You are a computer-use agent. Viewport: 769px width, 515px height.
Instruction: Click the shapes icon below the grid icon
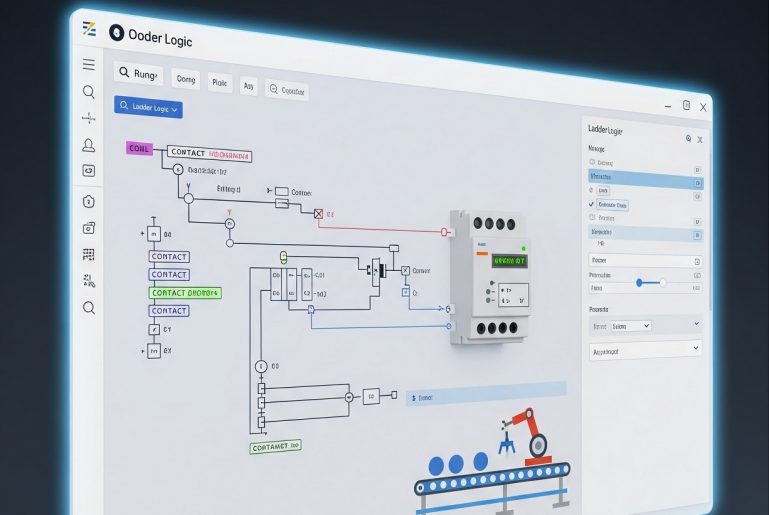89,281
